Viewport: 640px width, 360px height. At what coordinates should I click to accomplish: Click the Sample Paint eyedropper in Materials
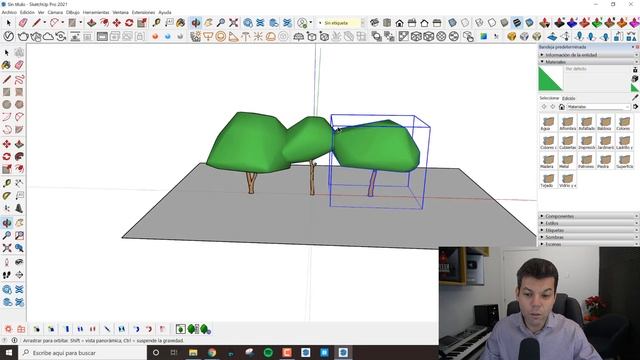(635, 98)
